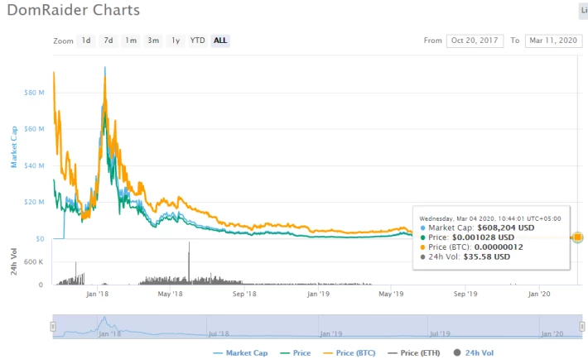Click the Jan '20 navigator label
The width and height of the screenshot is (588, 364).
point(552,333)
